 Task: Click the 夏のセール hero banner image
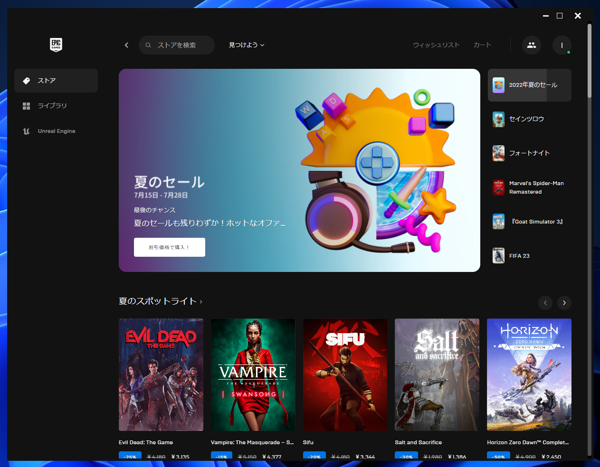point(299,170)
